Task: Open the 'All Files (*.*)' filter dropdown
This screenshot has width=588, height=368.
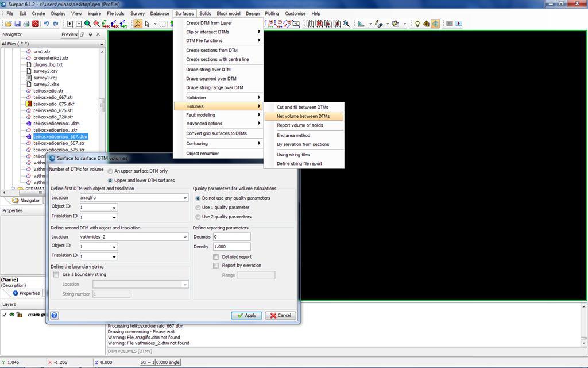Action: [x=102, y=44]
